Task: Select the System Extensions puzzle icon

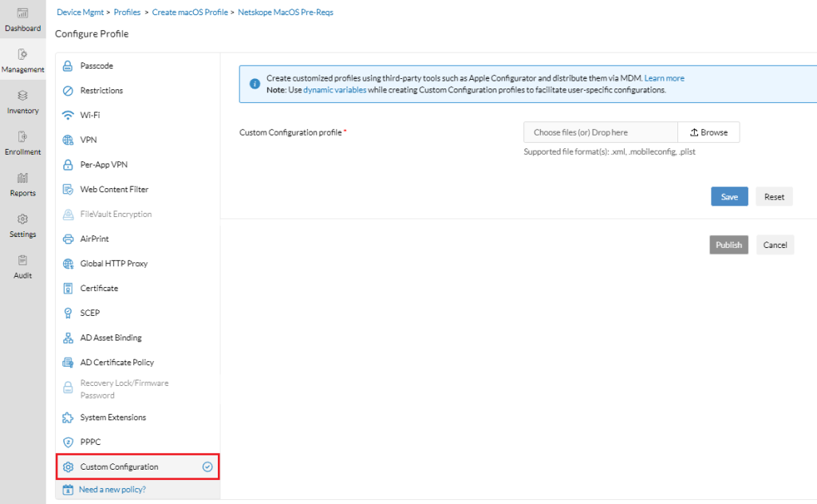Action: pyautogui.click(x=69, y=417)
